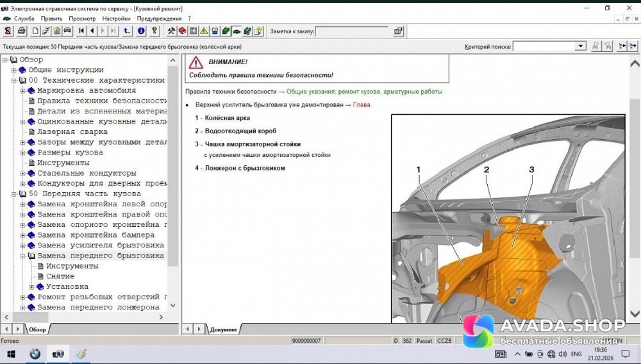
Task: Open the red Глава link
Action: (362, 104)
